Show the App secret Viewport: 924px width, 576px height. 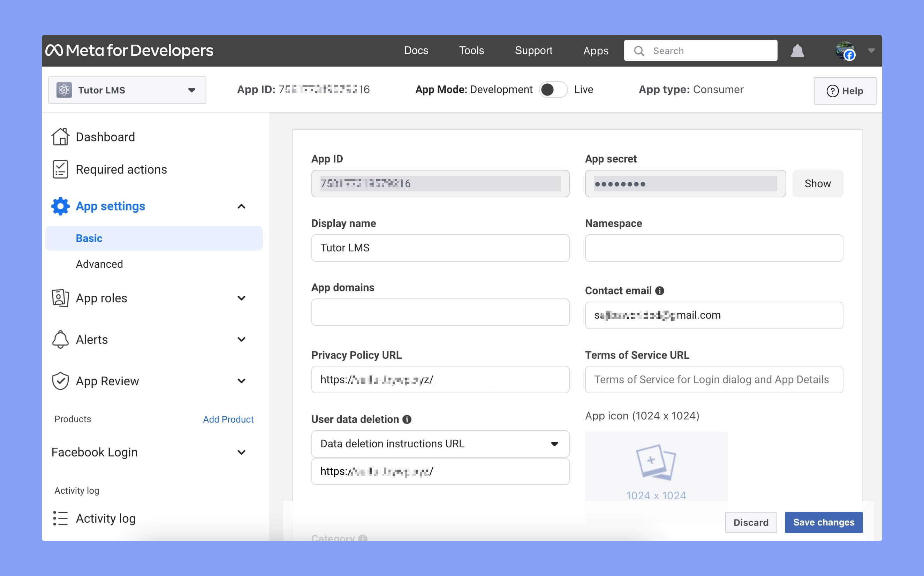[x=818, y=184]
